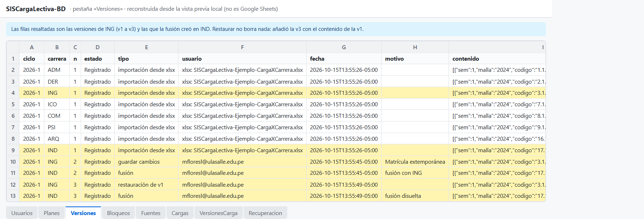
Task: Click the 'Matrícula extemporánea' motivo cell
Action: [x=415, y=162]
